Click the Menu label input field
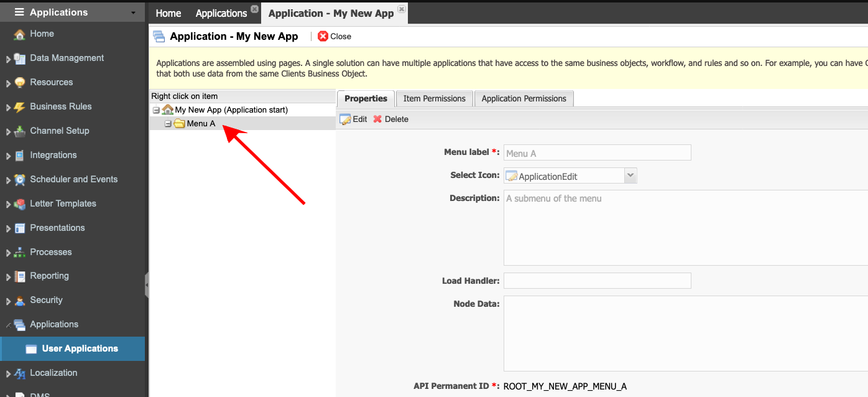 597,152
